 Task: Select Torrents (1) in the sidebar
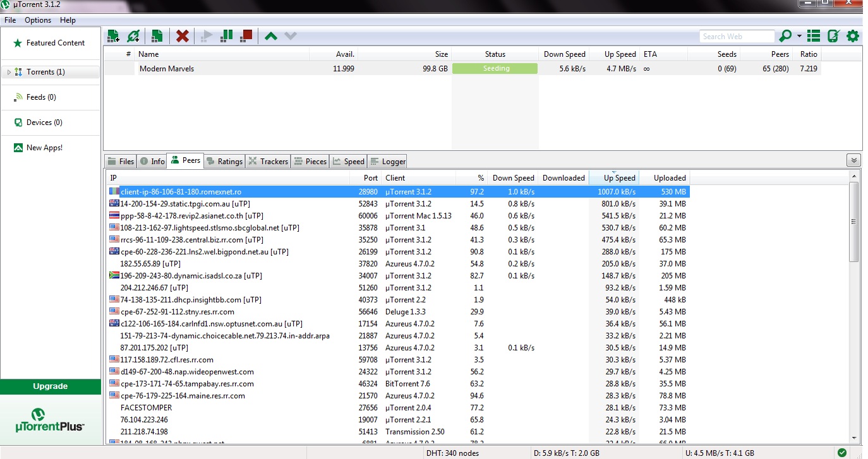[51, 72]
